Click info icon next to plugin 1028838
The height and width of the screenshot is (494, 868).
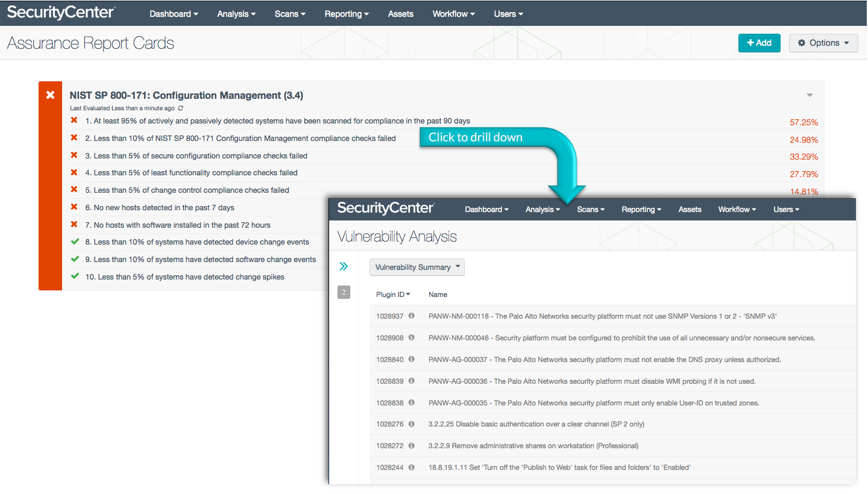tap(412, 402)
